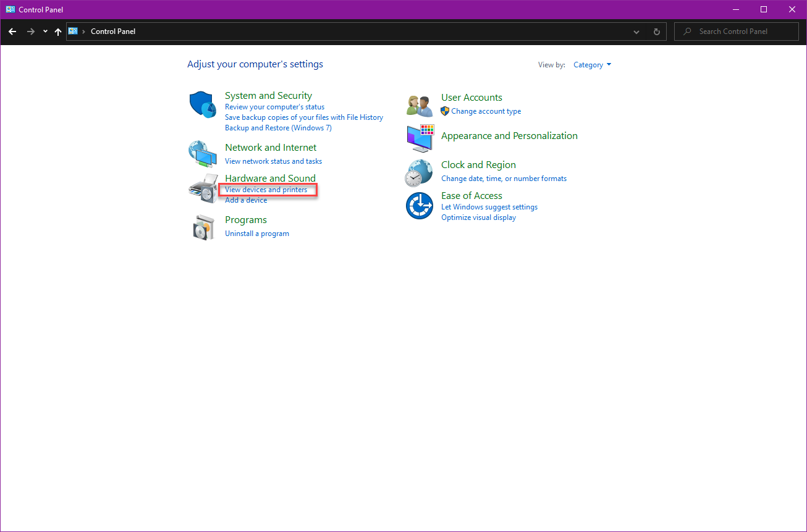The image size is (807, 532).
Task: Minimize the Control Panel window
Action: pos(735,9)
